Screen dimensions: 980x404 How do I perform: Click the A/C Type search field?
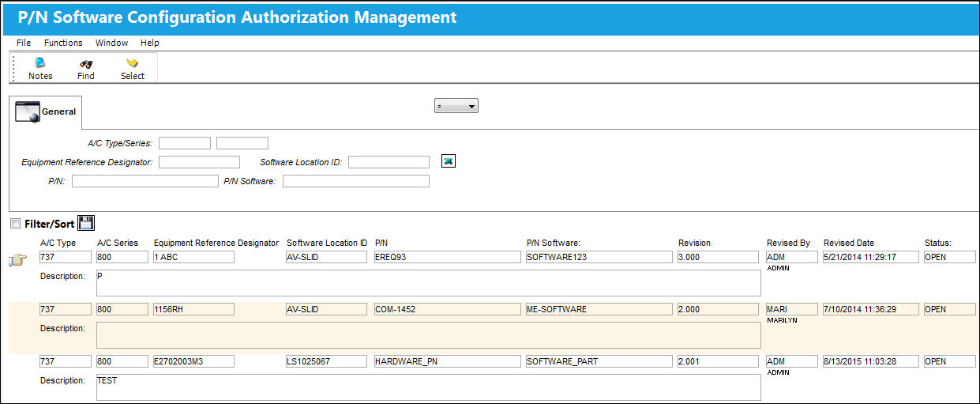coord(185,143)
